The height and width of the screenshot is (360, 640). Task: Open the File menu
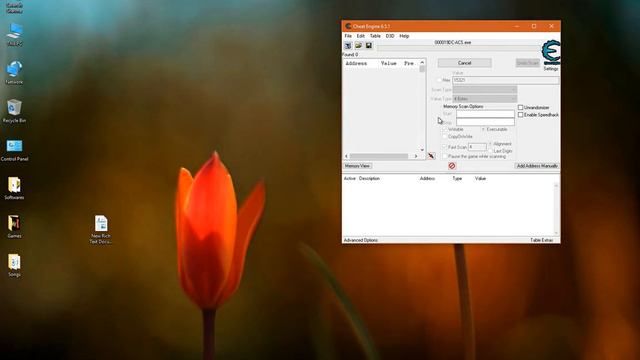tap(348, 36)
